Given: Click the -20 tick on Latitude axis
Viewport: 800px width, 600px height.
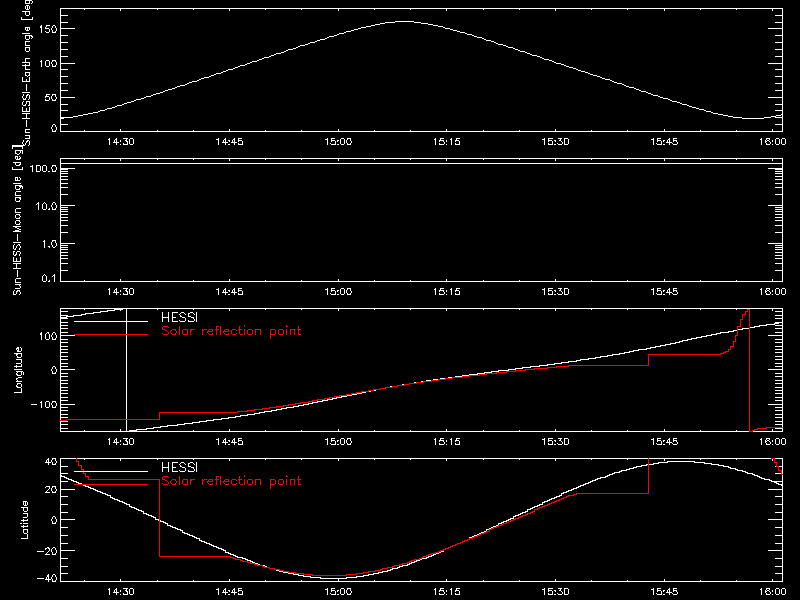Looking at the screenshot, I should click(x=47, y=551).
